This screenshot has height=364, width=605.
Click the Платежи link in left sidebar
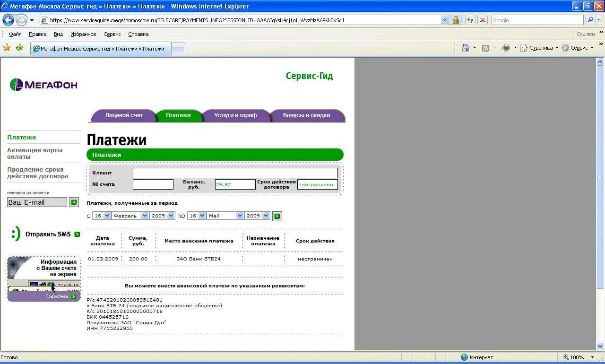pyautogui.click(x=21, y=137)
